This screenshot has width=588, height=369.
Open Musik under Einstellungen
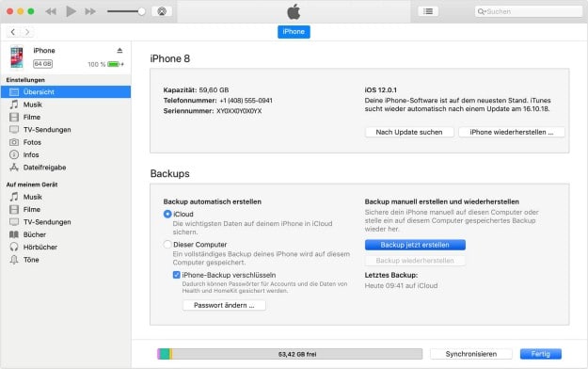[66, 104]
